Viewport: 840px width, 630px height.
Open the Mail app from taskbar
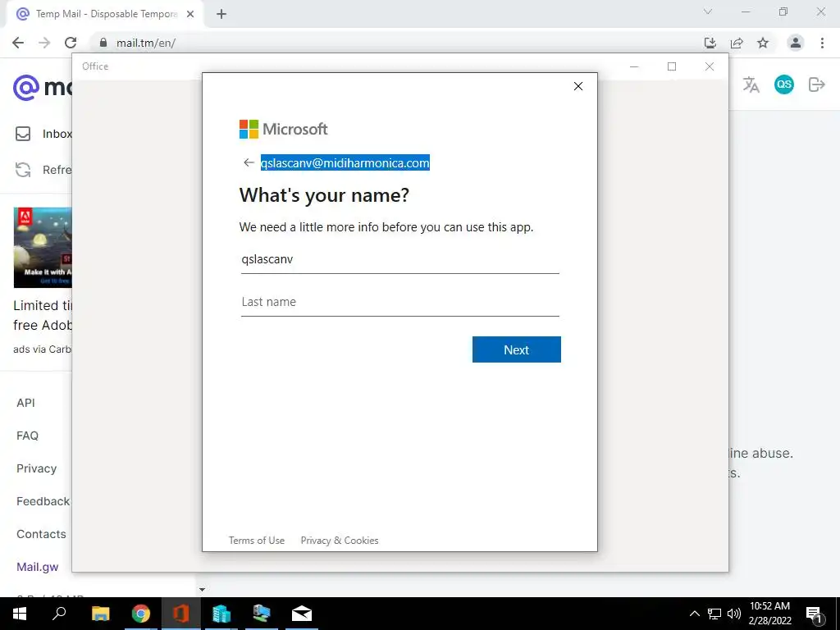pyautogui.click(x=302, y=614)
